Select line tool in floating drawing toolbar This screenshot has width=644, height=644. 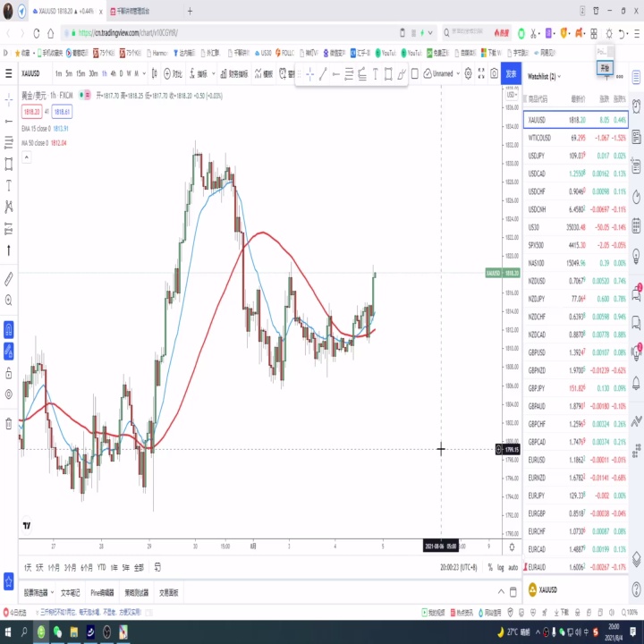tap(323, 74)
